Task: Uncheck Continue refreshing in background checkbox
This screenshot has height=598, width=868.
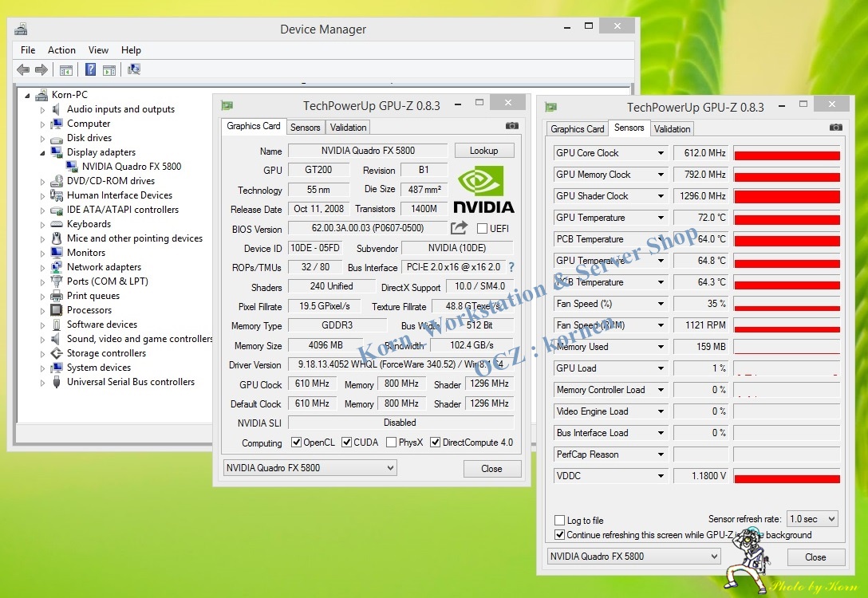Action: [560, 534]
